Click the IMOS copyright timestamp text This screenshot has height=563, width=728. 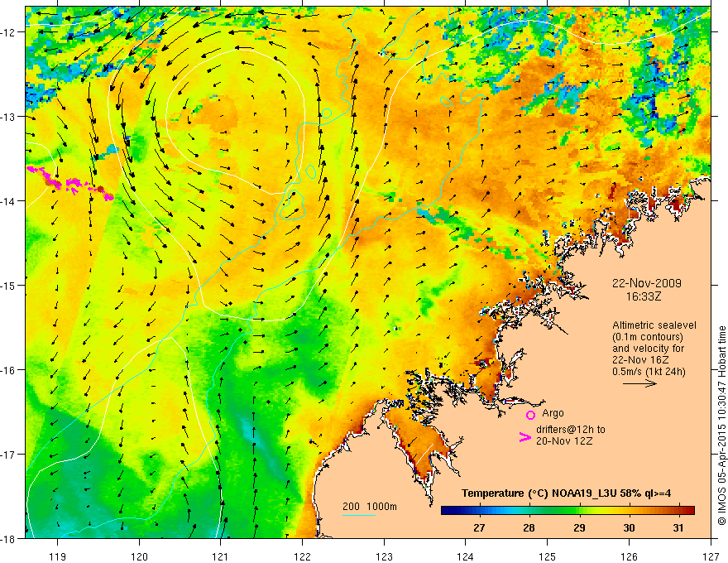721,426
